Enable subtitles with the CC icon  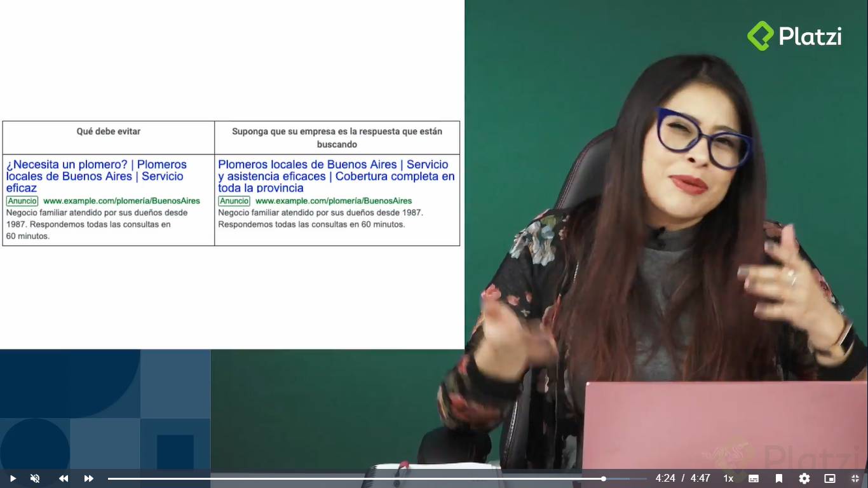(x=754, y=478)
